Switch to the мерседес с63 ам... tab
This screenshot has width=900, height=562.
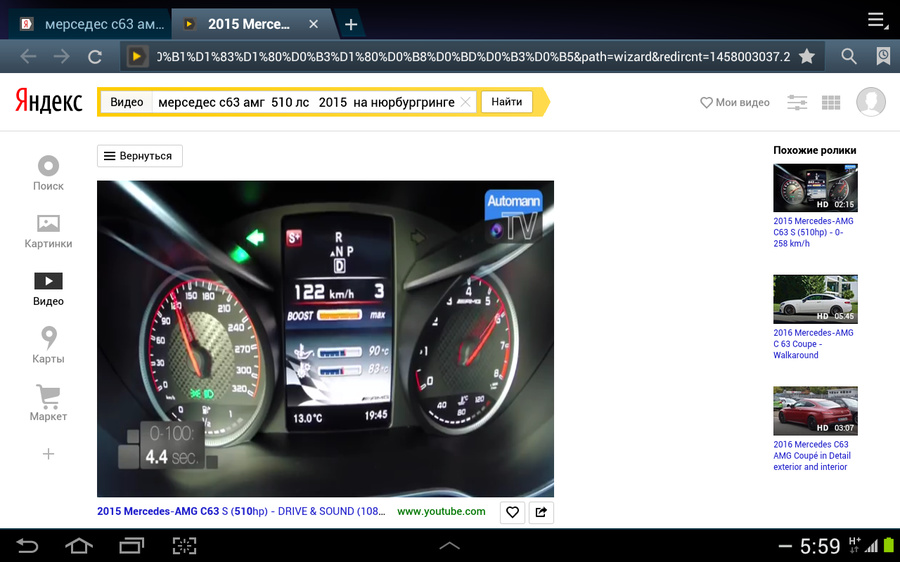click(92, 24)
